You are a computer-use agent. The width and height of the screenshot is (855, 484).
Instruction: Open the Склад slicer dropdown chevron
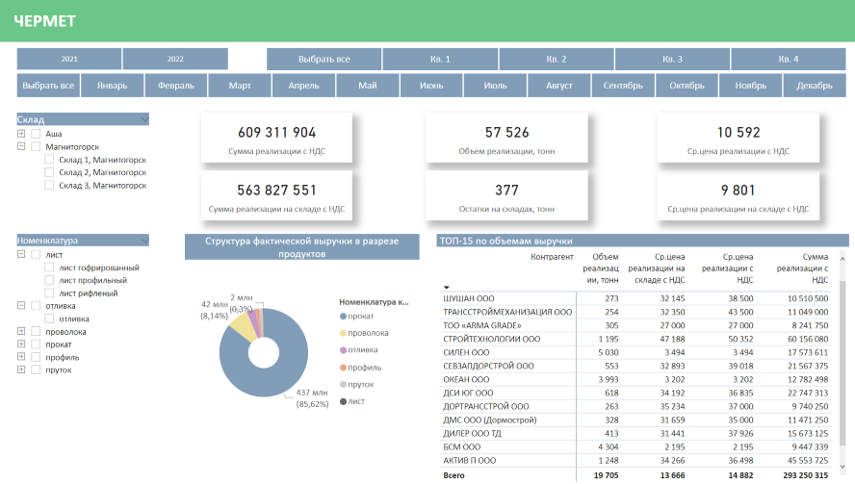(144, 120)
